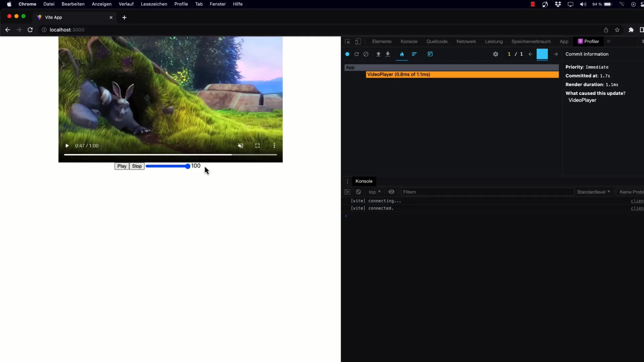Switch to the Konsole tab
Viewport: 644px width, 362px height.
[x=409, y=41]
